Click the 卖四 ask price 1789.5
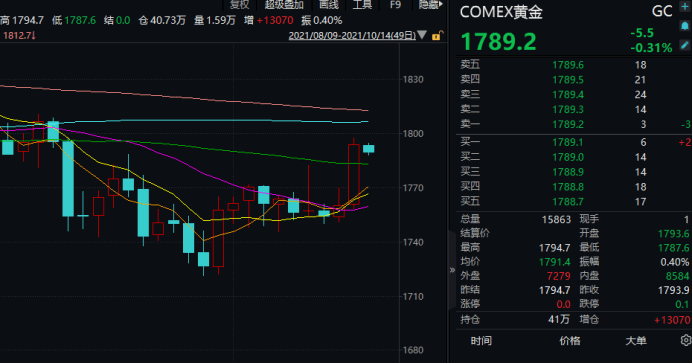This screenshot has width=693, height=364. click(567, 80)
